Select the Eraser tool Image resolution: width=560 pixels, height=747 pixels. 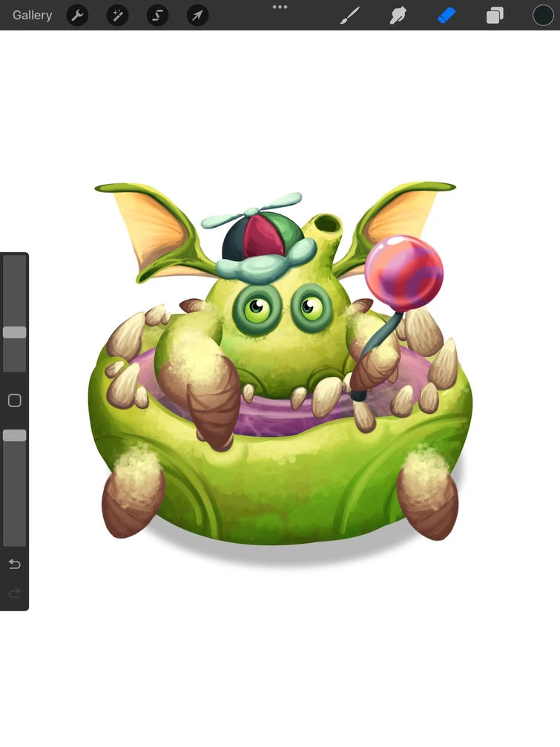point(447,16)
